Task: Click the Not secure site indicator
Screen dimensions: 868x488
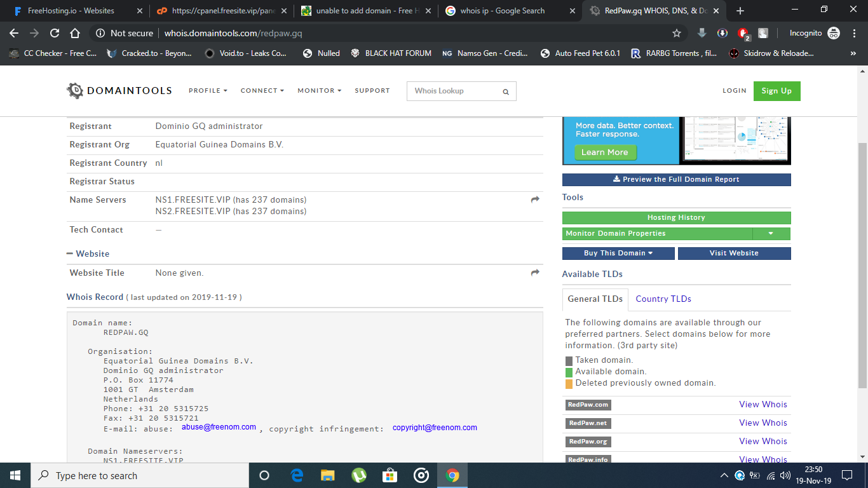Action: tap(125, 33)
